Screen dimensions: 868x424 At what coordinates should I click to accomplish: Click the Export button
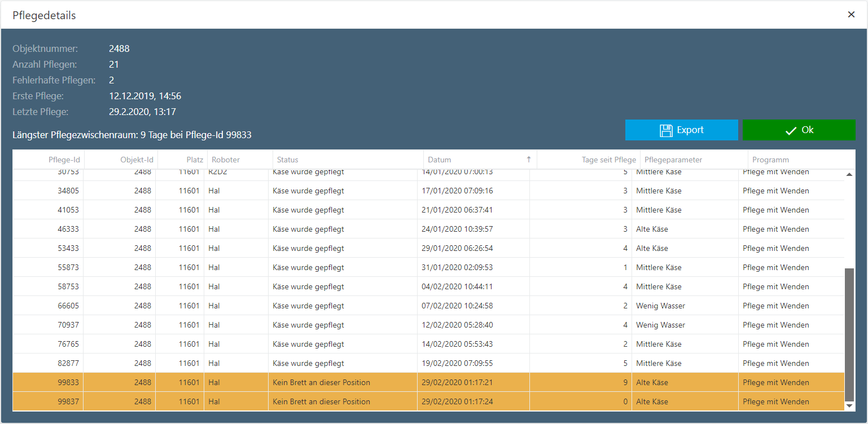point(681,130)
